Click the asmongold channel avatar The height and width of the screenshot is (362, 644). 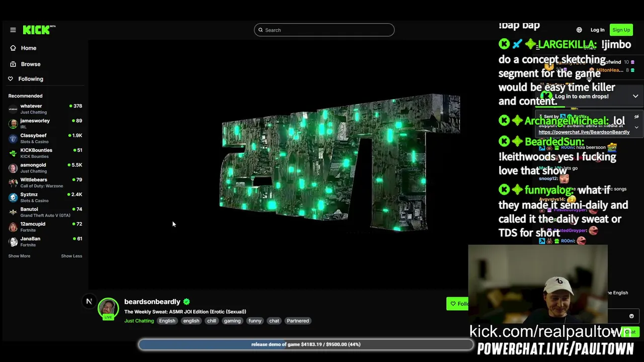(13, 168)
